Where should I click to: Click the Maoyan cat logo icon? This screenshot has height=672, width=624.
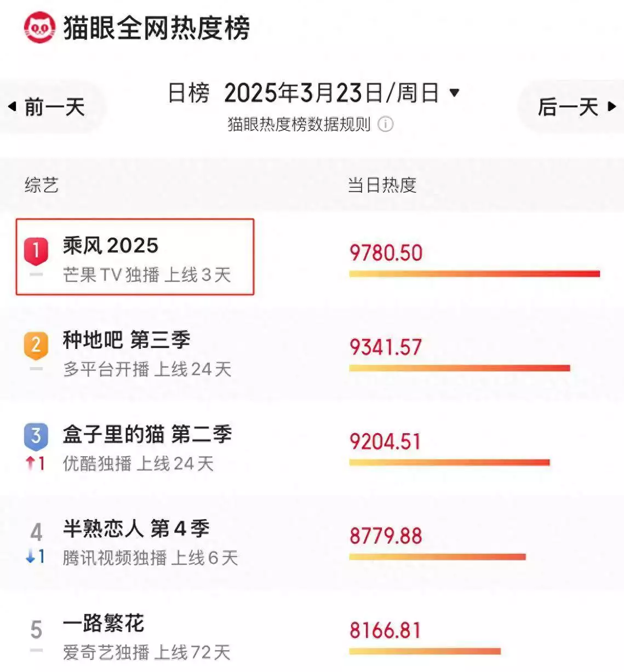tap(39, 28)
